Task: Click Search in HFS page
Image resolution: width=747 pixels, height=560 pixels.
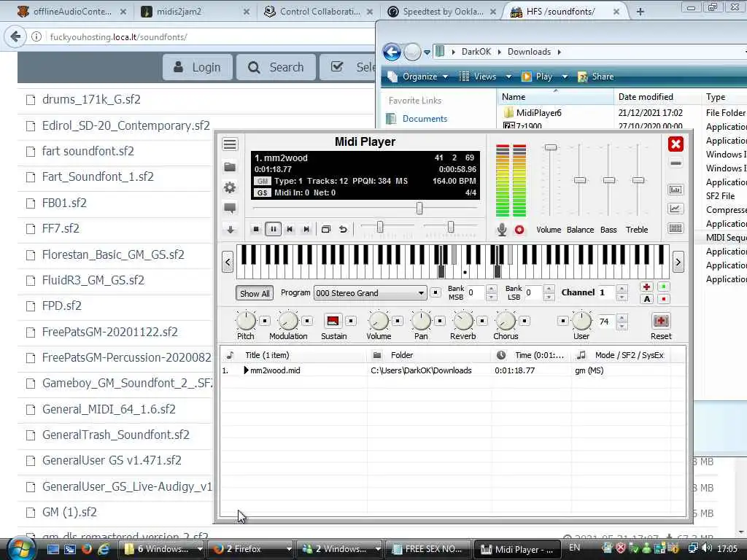Action: pos(276,67)
